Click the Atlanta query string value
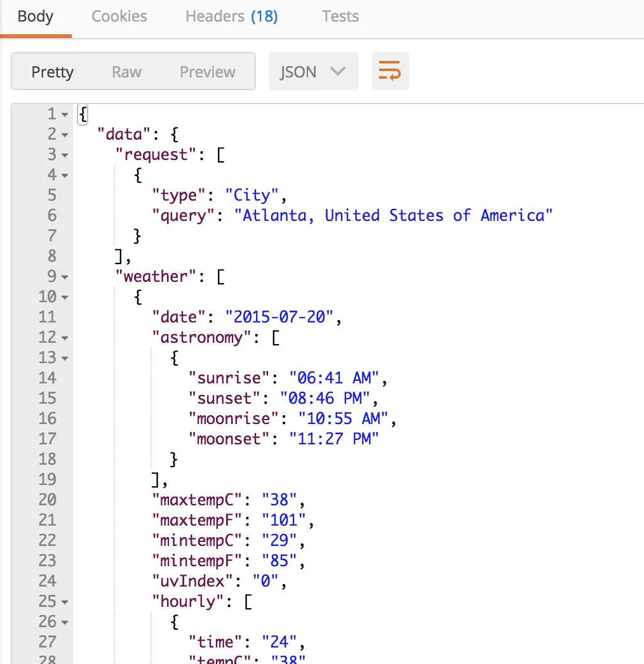 pyautogui.click(x=398, y=216)
